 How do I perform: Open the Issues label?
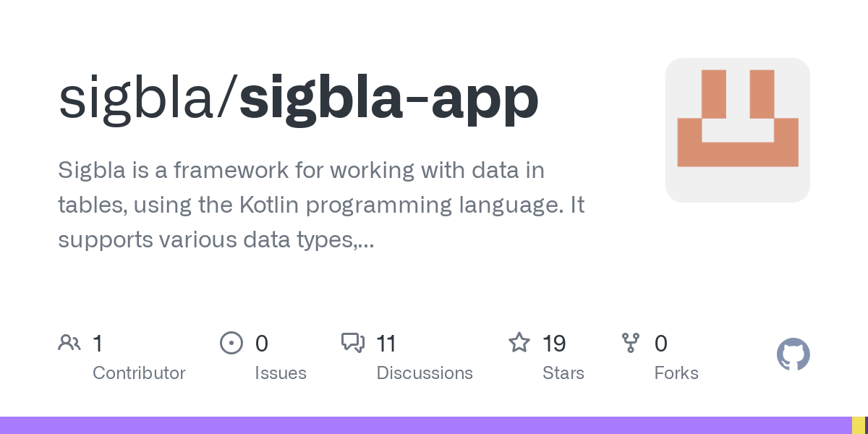(280, 373)
